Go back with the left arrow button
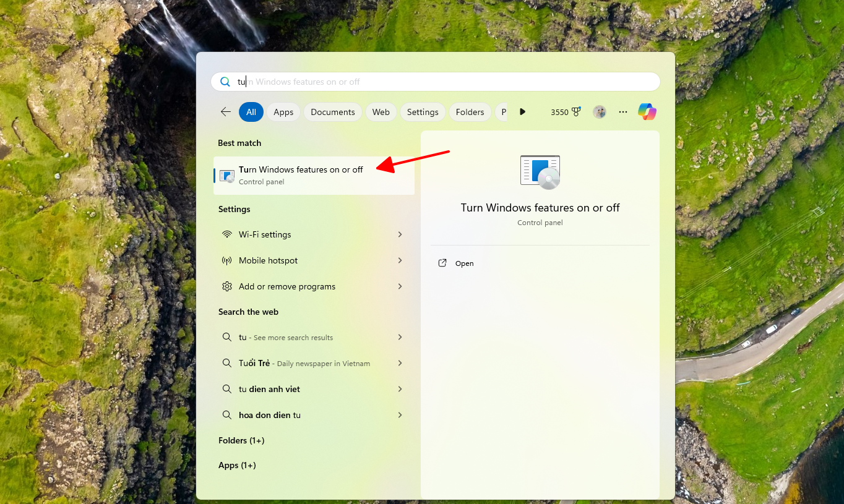The height and width of the screenshot is (504, 844). pos(226,112)
